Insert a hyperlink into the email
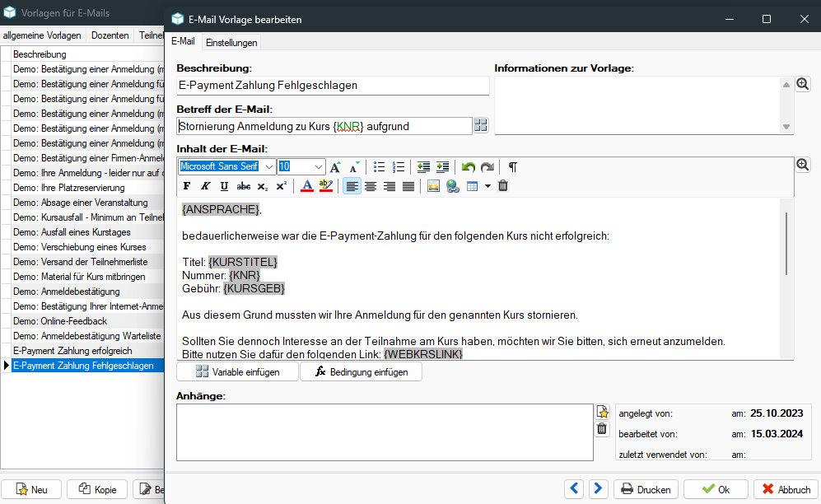Viewport: 821px width, 504px height. 452,186
